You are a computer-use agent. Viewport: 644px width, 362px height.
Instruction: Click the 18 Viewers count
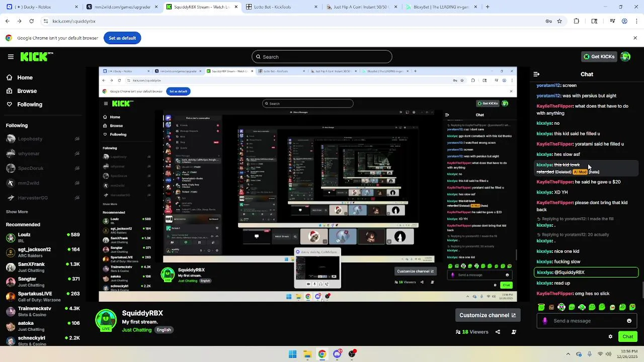(x=472, y=332)
